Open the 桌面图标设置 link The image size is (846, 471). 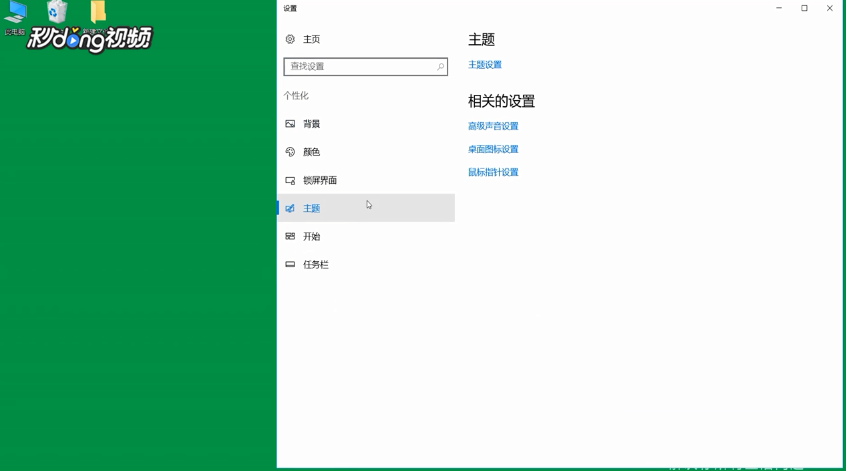pyautogui.click(x=493, y=149)
